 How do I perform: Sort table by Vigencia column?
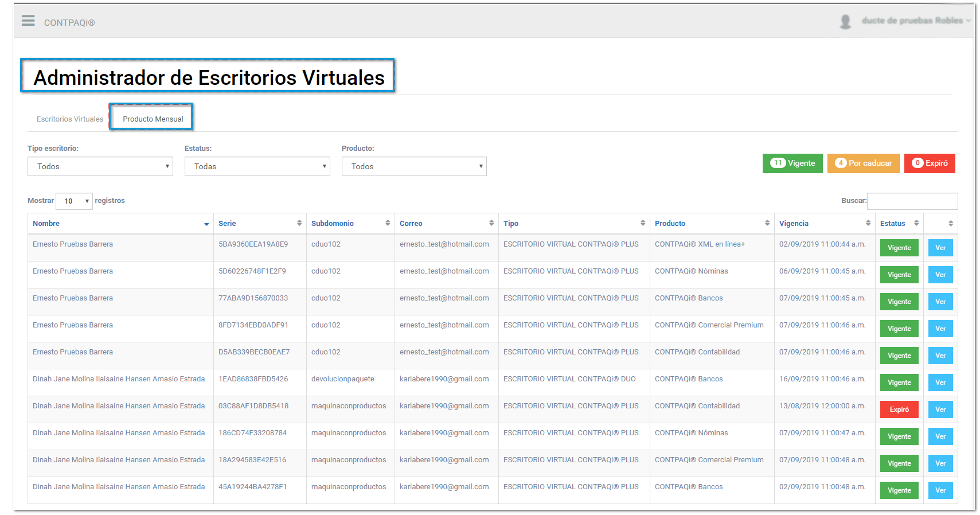pyautogui.click(x=868, y=223)
